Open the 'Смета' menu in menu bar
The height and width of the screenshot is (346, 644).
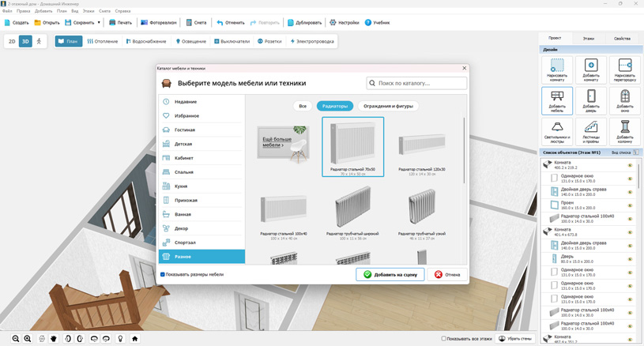pos(104,11)
